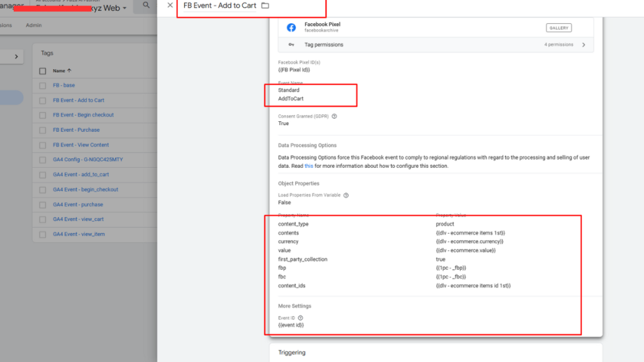Expand the sidebar chevron button
This screenshot has width=644, height=362.
(16, 57)
